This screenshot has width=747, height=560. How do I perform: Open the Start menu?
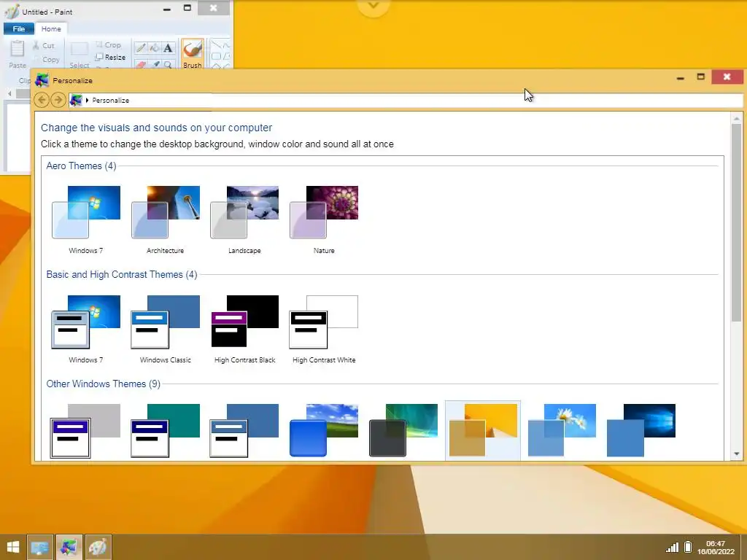click(13, 547)
